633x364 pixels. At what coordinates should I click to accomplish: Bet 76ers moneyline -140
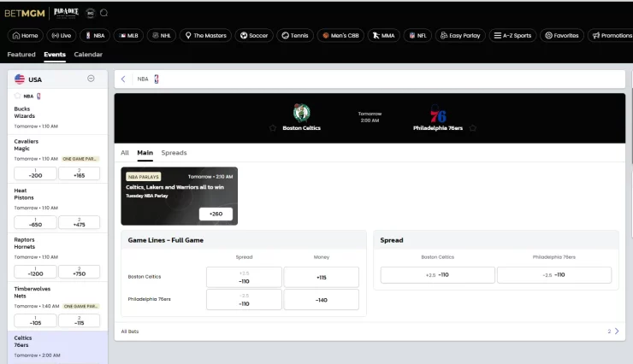point(322,300)
